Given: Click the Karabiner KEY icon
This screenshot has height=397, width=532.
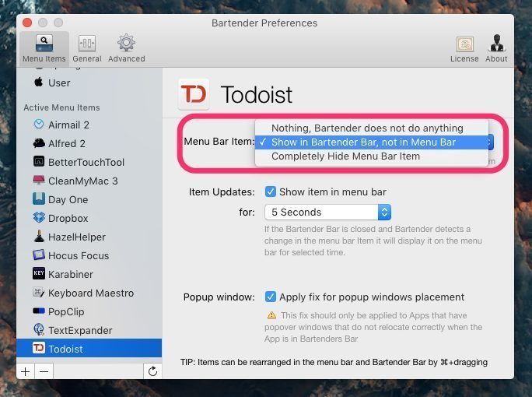Looking at the screenshot, I should pos(39,273).
